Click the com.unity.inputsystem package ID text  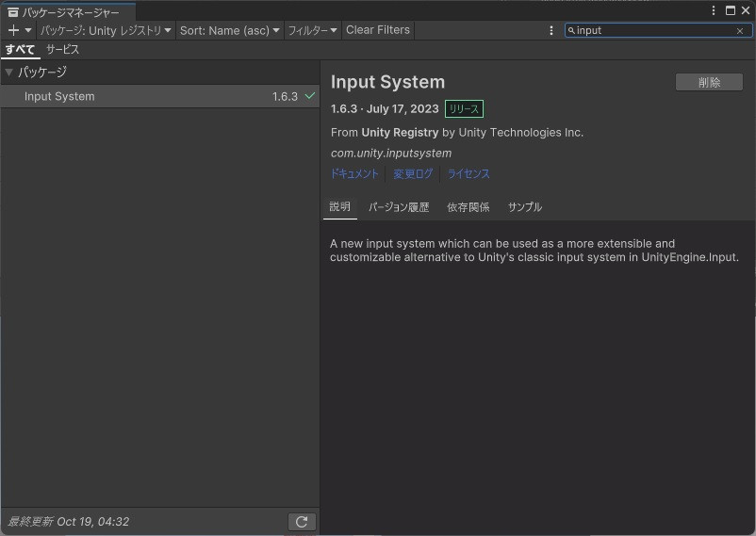(x=391, y=154)
